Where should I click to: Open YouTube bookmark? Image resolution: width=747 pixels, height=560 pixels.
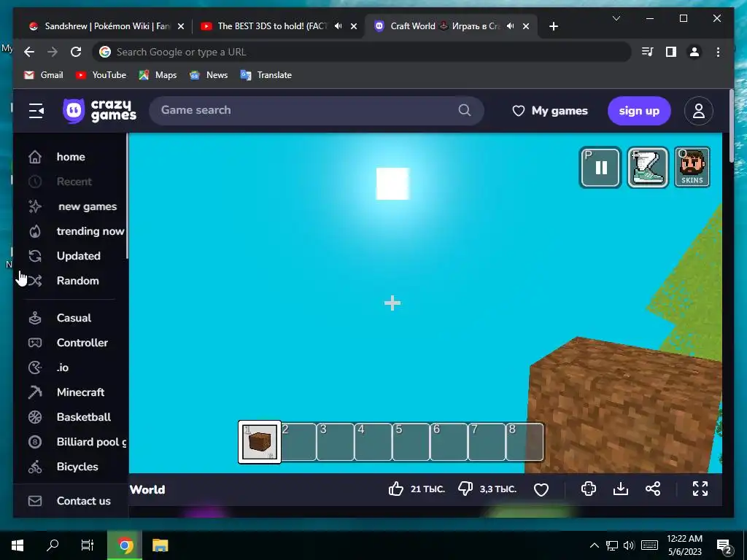[101, 75]
